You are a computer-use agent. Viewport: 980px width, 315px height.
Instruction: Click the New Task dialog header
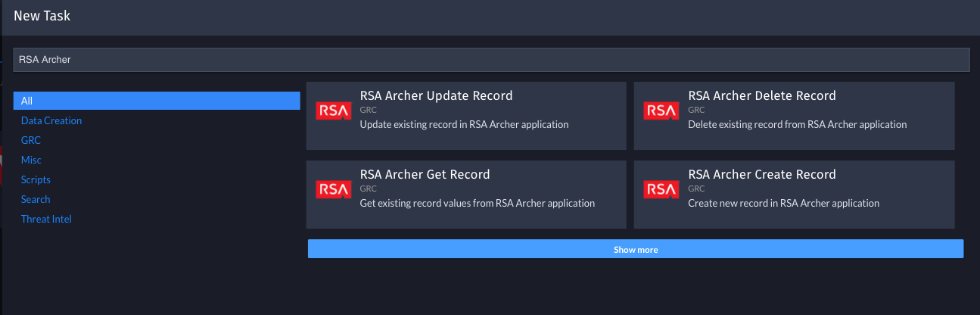[490, 17]
